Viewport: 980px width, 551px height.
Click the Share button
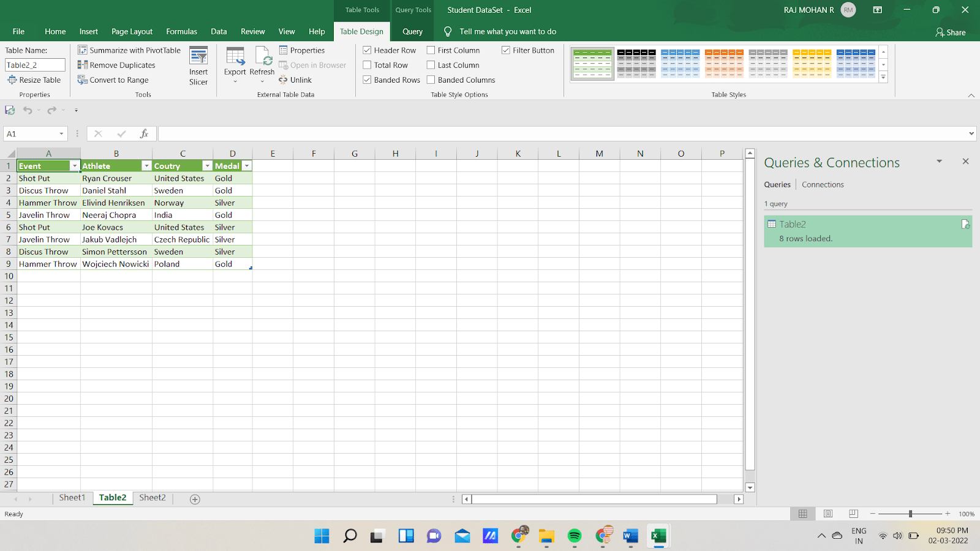(951, 32)
